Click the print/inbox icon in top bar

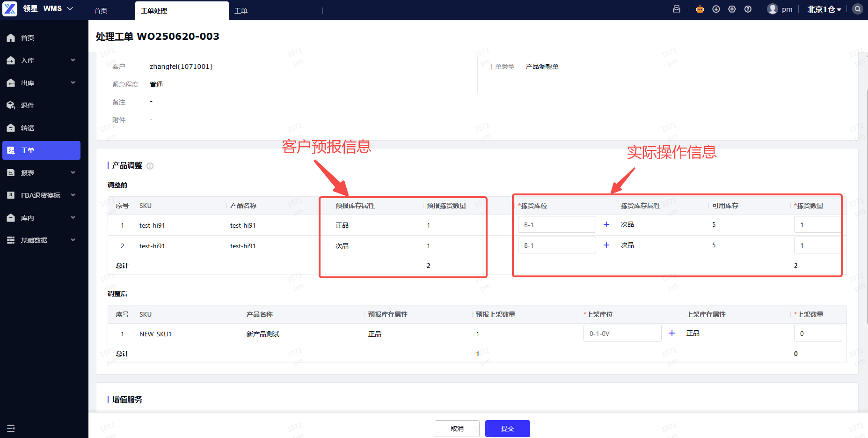click(x=677, y=9)
